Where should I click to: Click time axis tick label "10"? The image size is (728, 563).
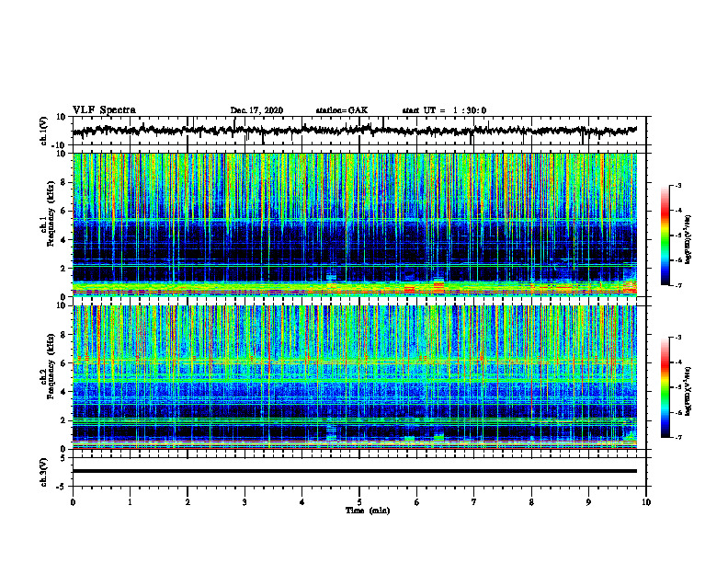pyautogui.click(x=646, y=502)
